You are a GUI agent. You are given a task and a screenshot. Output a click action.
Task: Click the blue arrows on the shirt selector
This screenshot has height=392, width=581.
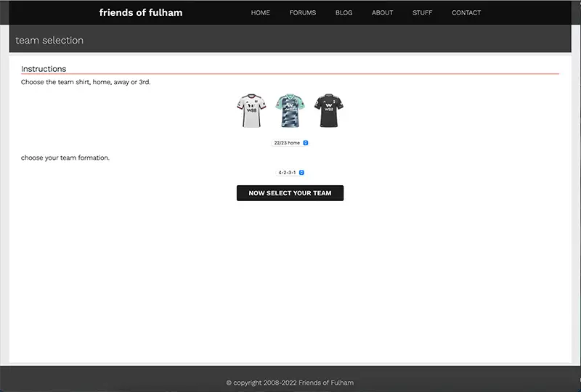(x=306, y=143)
